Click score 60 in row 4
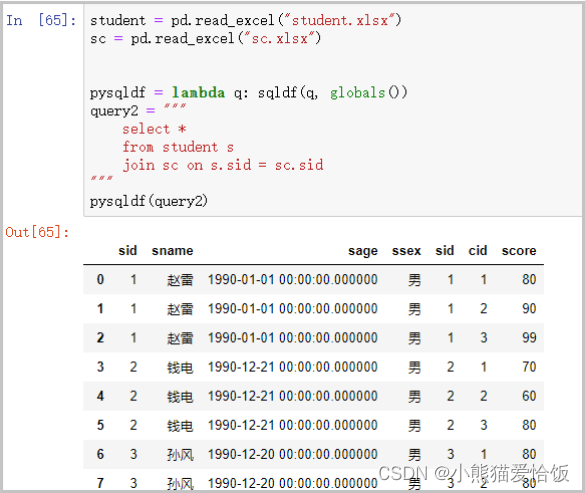This screenshot has width=585, height=493. click(529, 396)
